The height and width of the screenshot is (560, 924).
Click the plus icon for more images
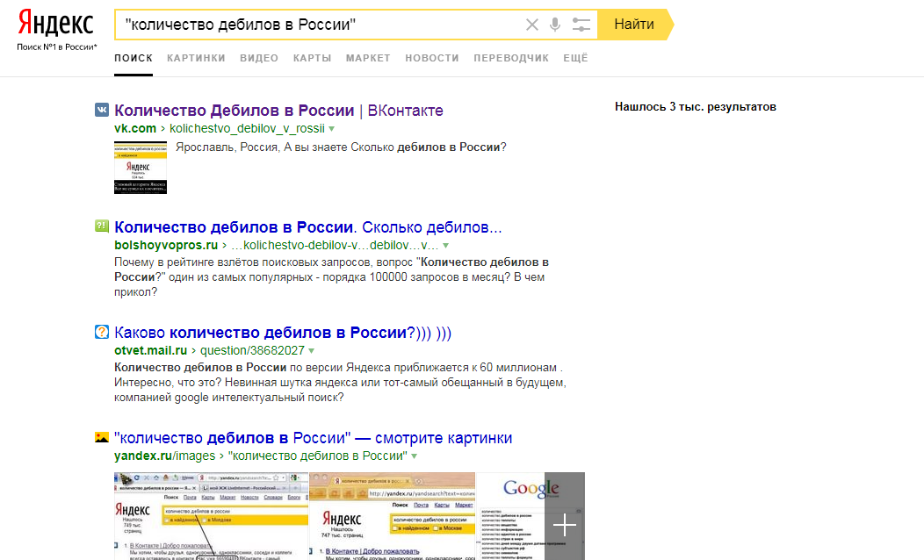565,525
